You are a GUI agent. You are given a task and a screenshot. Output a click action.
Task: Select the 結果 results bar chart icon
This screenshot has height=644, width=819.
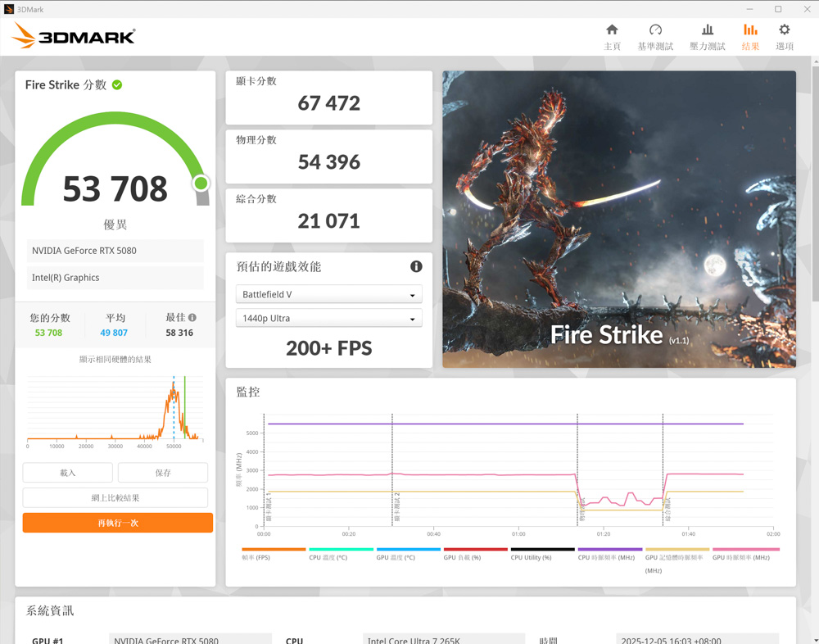tap(750, 30)
